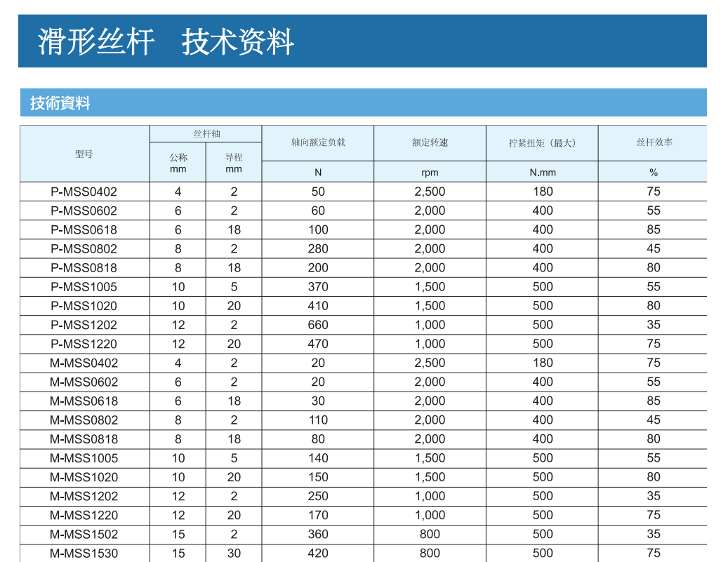This screenshot has height=562, width=728.
Task: Click the 丝杆效率 column header
Action: [654, 142]
